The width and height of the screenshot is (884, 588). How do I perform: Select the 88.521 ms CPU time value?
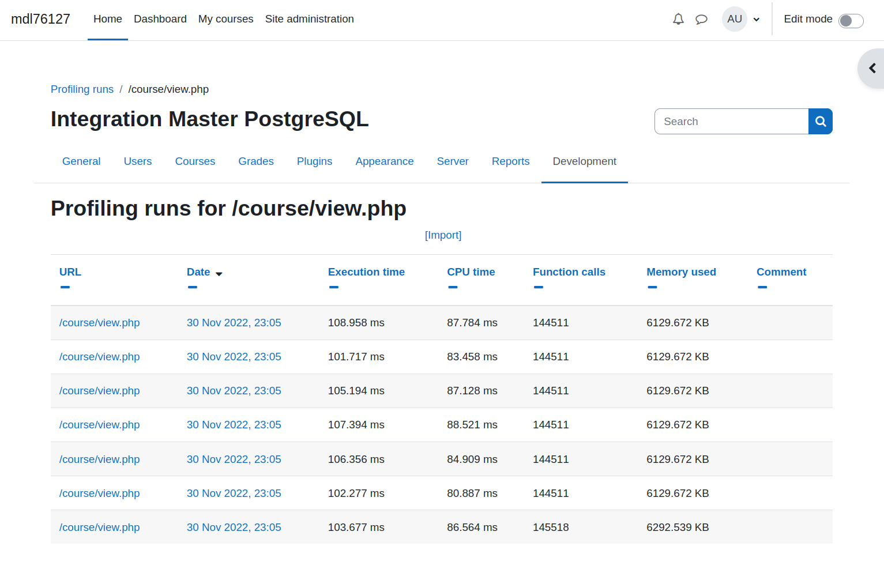pos(472,425)
